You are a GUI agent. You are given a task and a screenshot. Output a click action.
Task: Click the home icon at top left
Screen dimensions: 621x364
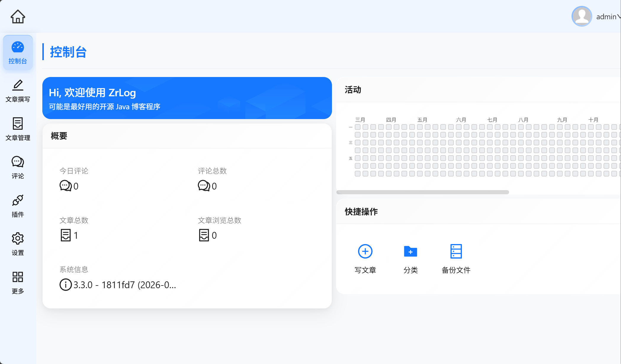pyautogui.click(x=18, y=17)
